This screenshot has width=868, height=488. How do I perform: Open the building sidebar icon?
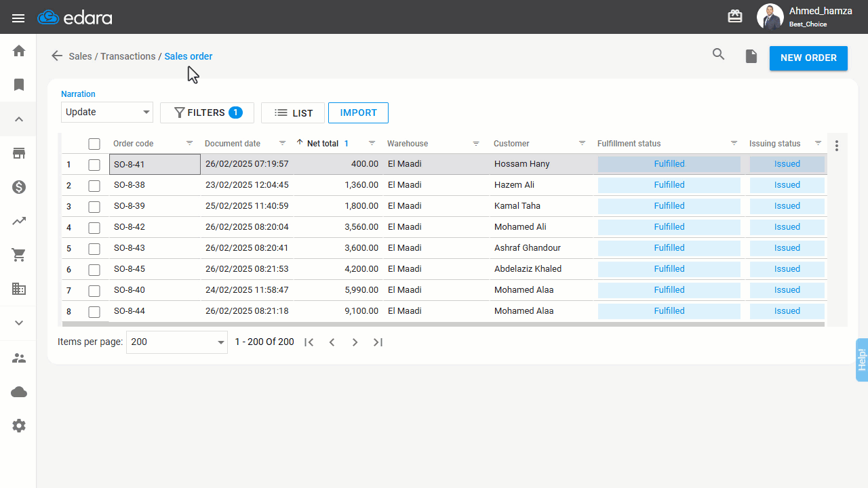tap(19, 289)
